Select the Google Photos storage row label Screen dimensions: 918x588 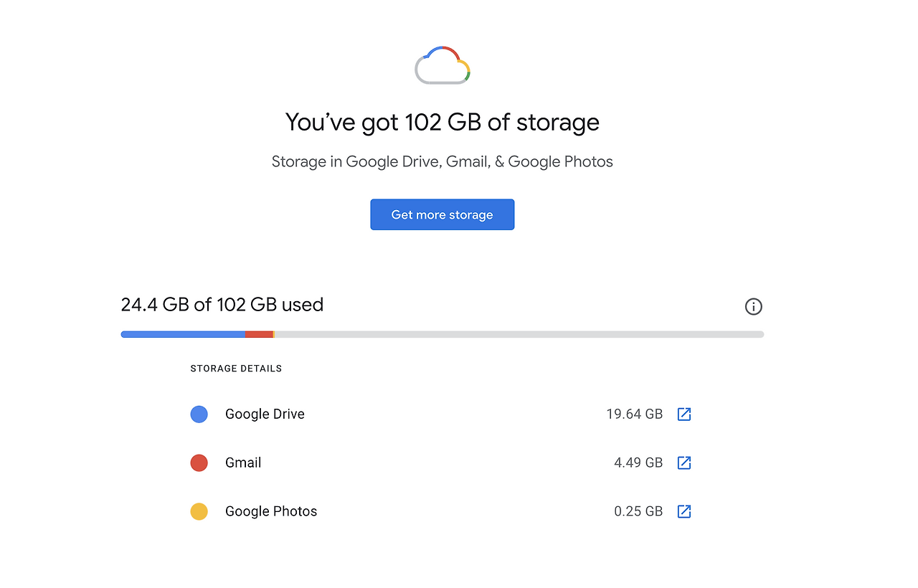(x=271, y=511)
